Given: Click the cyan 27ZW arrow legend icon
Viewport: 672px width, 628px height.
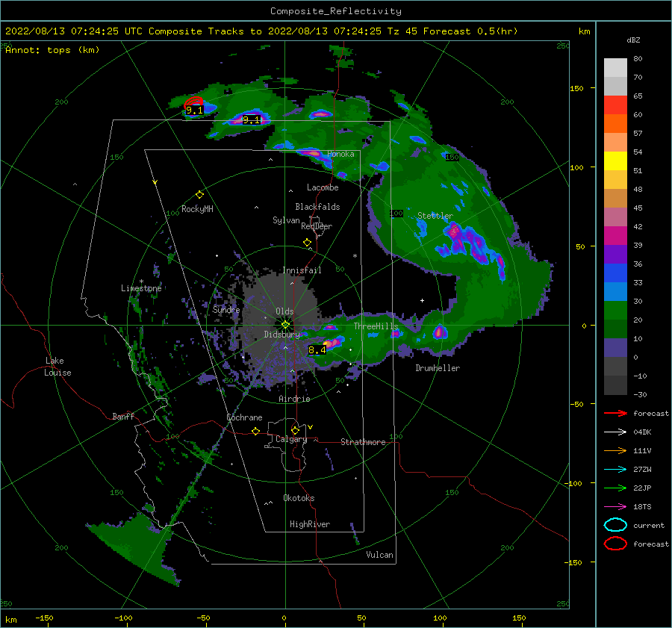Looking at the screenshot, I should (615, 470).
